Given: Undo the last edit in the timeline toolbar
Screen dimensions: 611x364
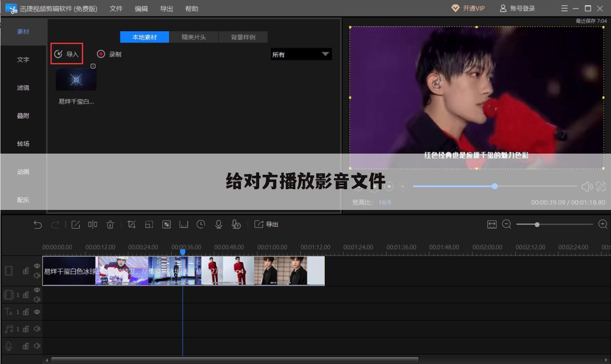Looking at the screenshot, I should click(38, 224).
